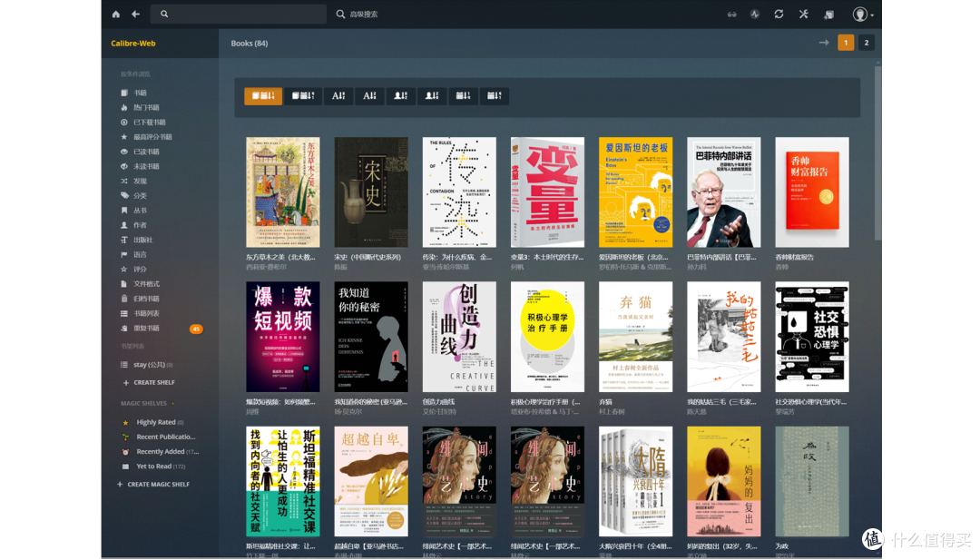The width and height of the screenshot is (980, 560).
Task: Open 高级搜索 advanced search
Action: click(357, 14)
